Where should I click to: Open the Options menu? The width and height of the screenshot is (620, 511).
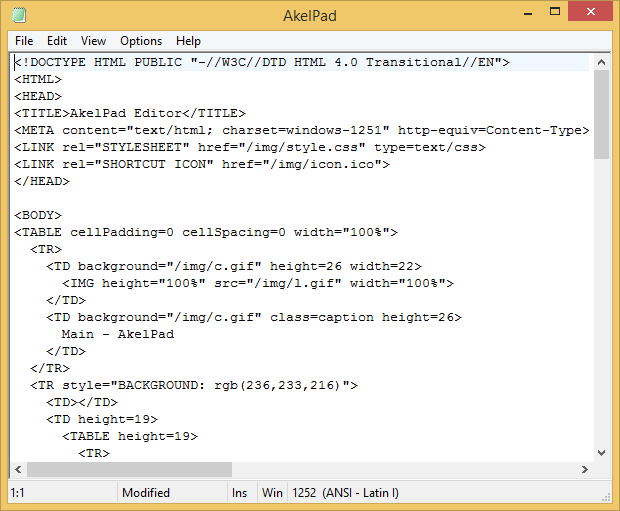click(141, 41)
